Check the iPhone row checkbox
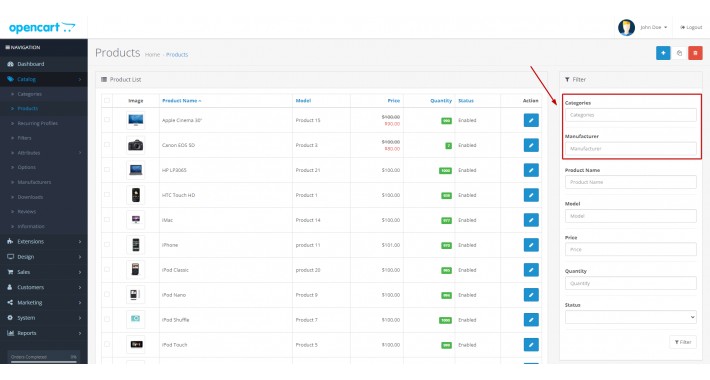 [x=107, y=245]
